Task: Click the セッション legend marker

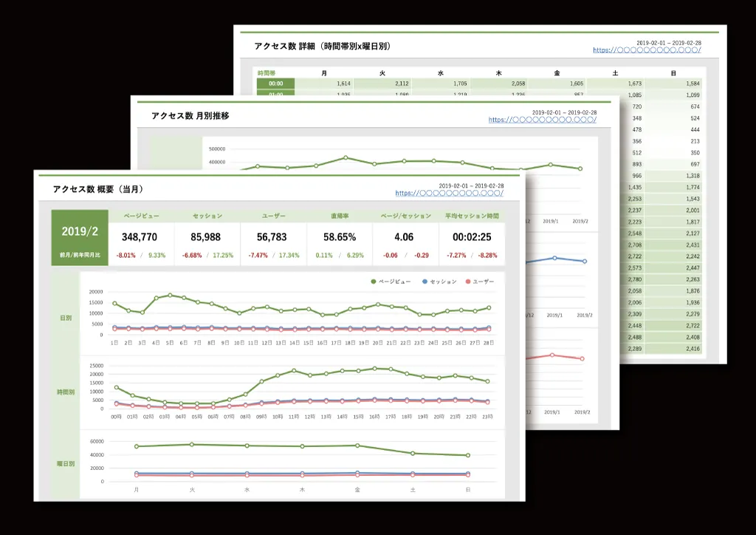Action: point(425,282)
